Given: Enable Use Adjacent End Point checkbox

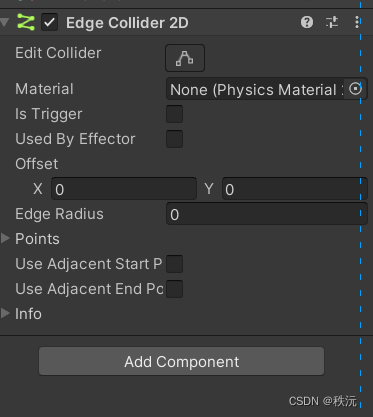Looking at the screenshot, I should click(x=174, y=289).
